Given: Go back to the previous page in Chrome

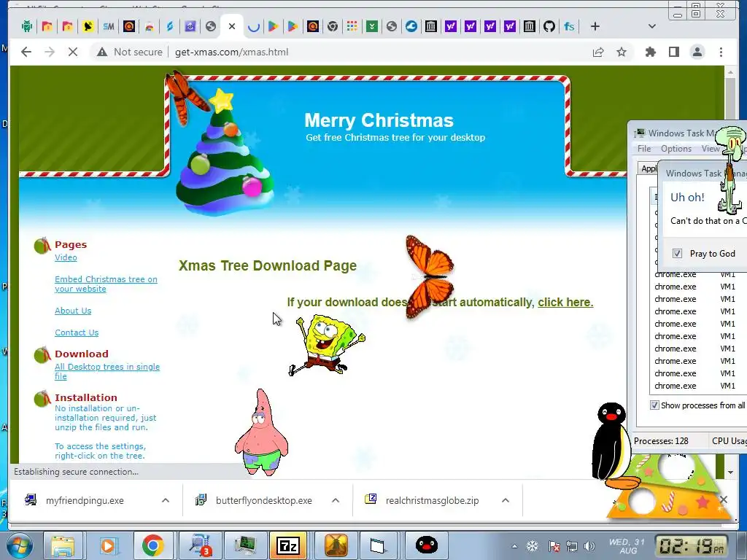Looking at the screenshot, I should pyautogui.click(x=26, y=52).
